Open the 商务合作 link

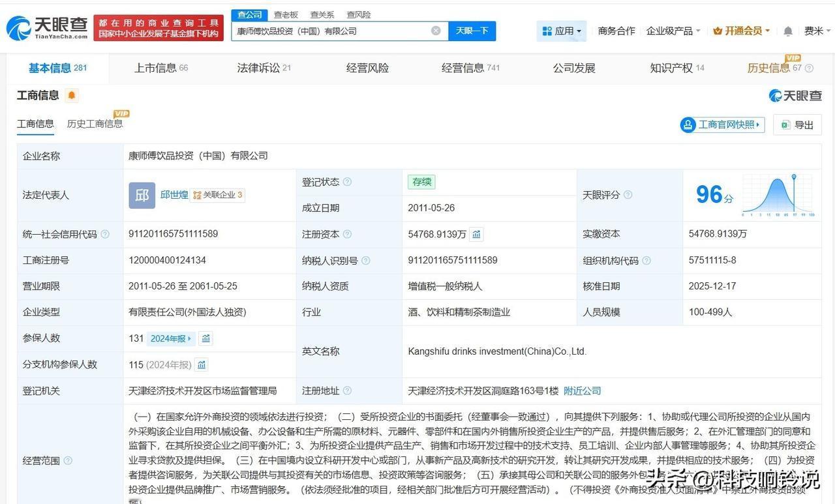(x=616, y=31)
